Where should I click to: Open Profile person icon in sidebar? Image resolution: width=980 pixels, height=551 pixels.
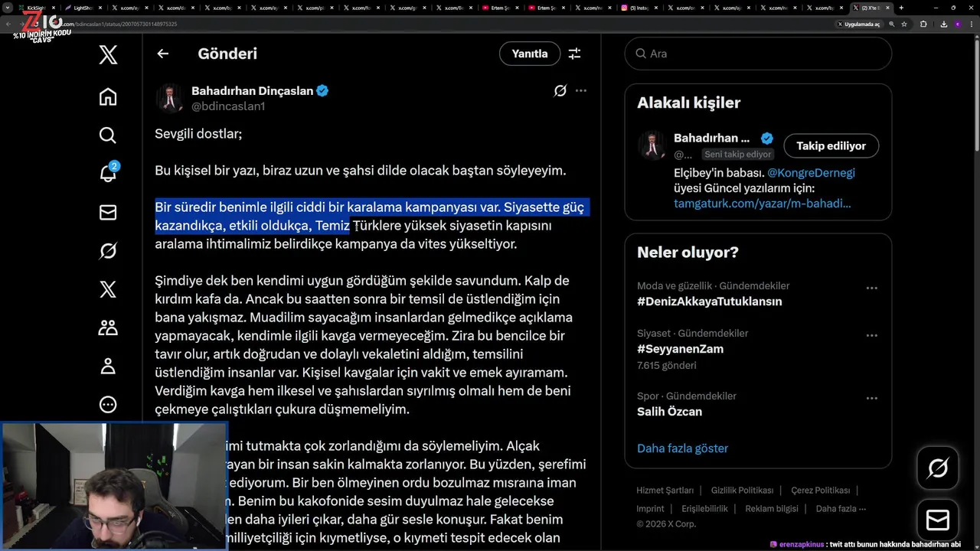point(108,366)
